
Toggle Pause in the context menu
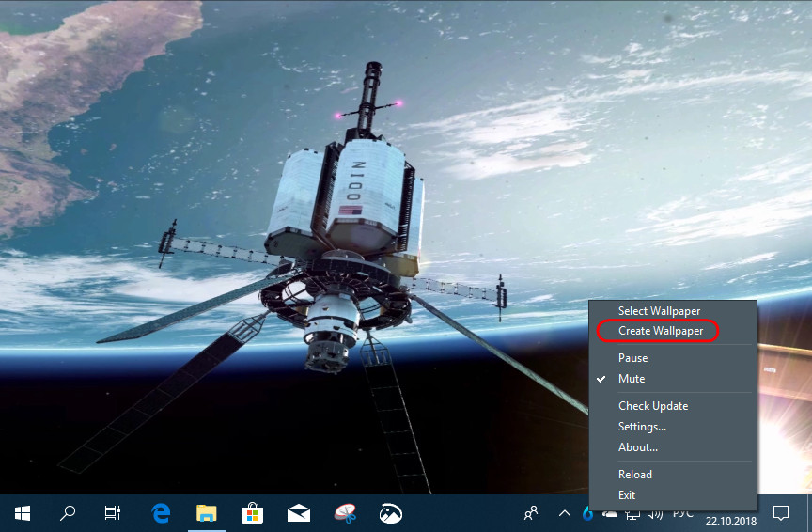(632, 358)
